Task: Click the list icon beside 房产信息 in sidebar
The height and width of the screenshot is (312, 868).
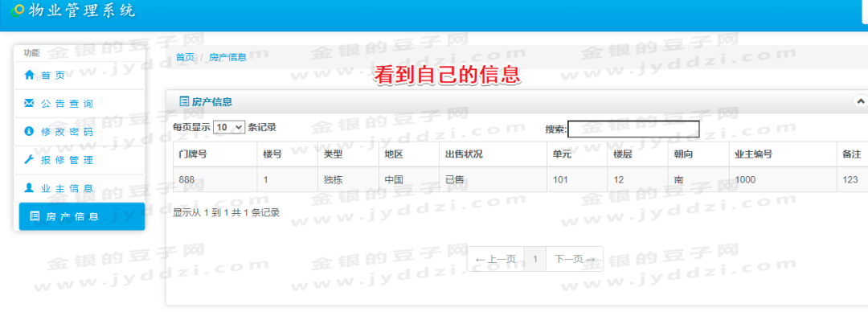Action: coord(35,216)
